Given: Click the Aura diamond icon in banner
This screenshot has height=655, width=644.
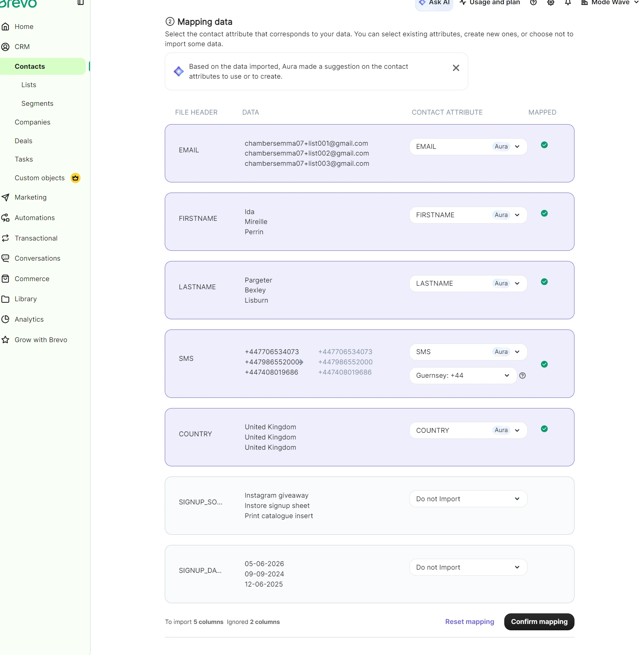Looking at the screenshot, I should pyautogui.click(x=179, y=71).
